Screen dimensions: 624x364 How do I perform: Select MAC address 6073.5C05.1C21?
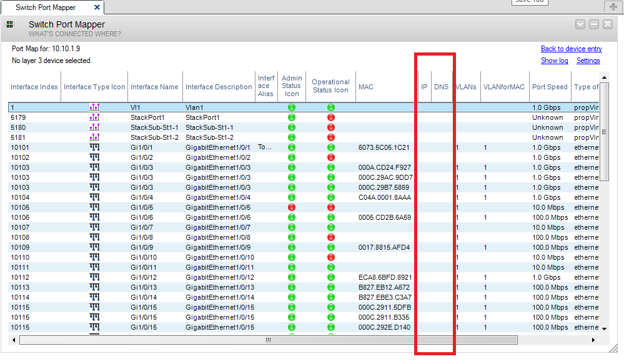click(x=384, y=147)
